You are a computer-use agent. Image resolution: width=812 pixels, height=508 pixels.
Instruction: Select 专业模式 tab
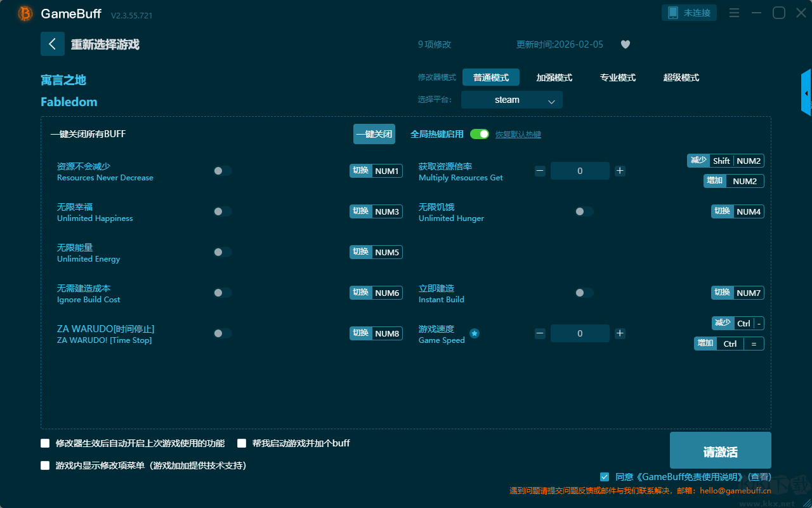coord(618,77)
